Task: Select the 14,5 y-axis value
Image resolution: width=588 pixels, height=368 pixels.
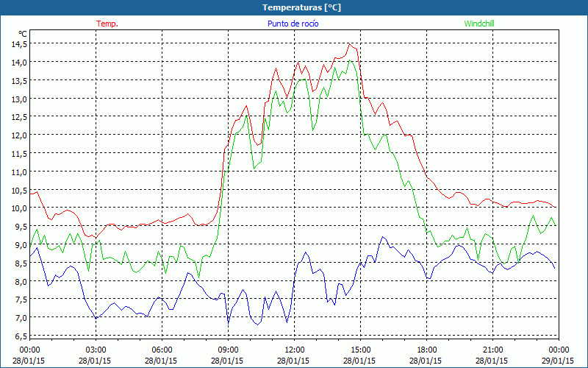Action: [x=21, y=44]
